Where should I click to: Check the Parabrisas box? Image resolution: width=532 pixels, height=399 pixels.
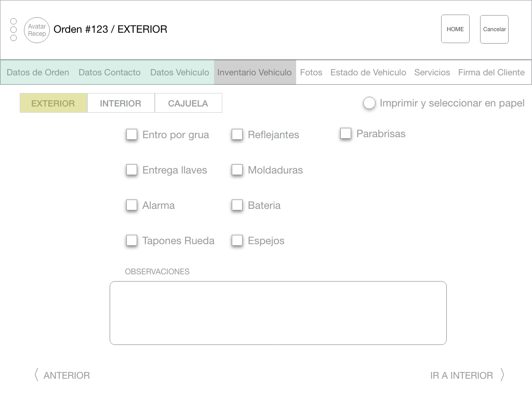(x=345, y=134)
